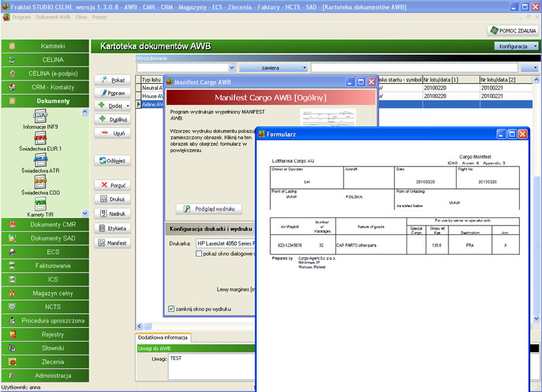Click the Drukuj print button
The width and height of the screenshot is (542, 392).
(112, 199)
